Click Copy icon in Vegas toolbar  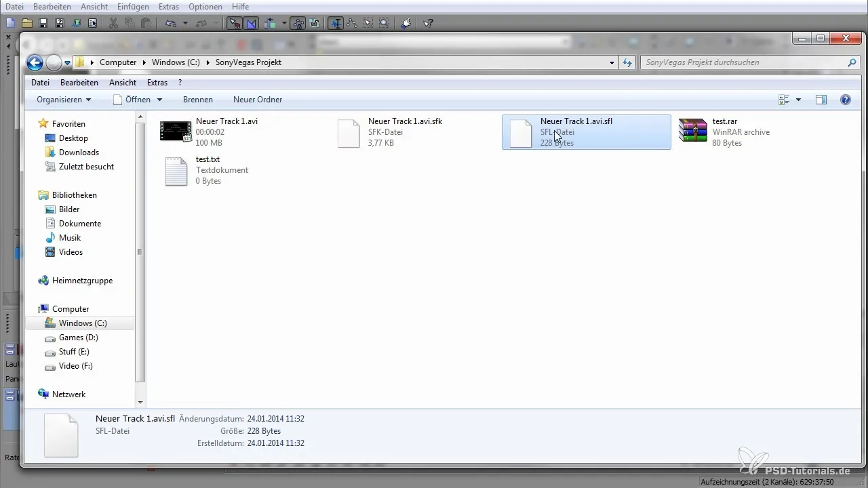point(130,23)
